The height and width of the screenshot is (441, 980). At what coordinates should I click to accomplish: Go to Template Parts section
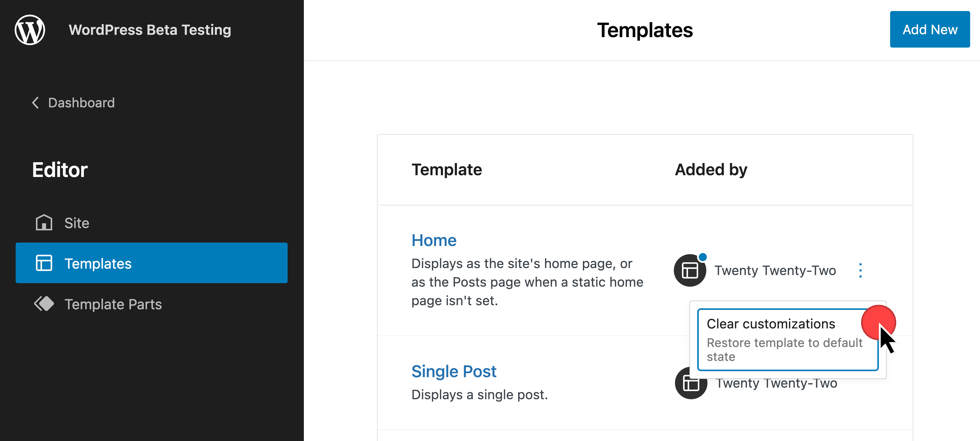[x=113, y=304]
